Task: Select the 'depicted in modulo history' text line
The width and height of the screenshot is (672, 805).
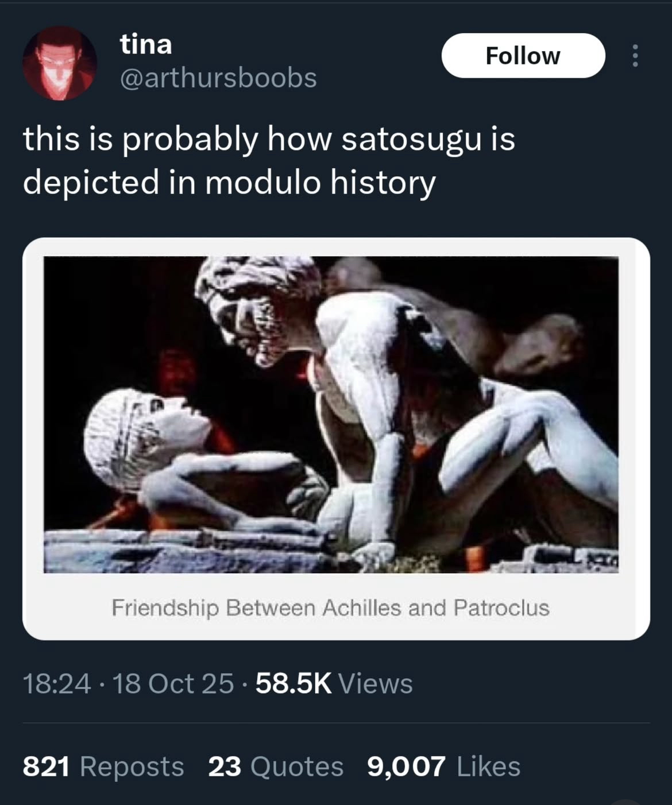Action: 229,183
